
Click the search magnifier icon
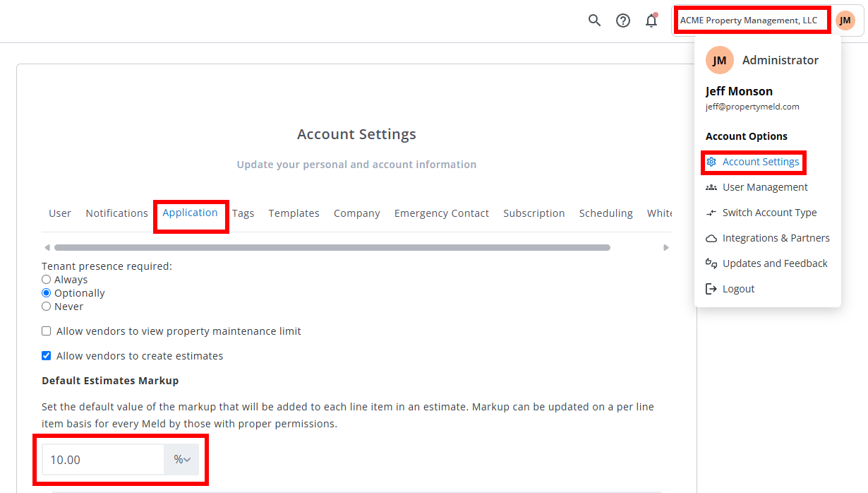594,20
